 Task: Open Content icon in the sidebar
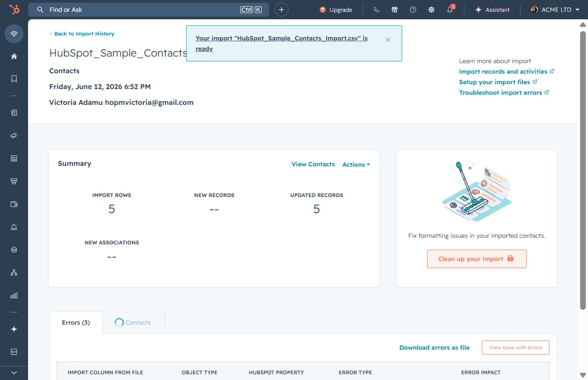coord(14,158)
